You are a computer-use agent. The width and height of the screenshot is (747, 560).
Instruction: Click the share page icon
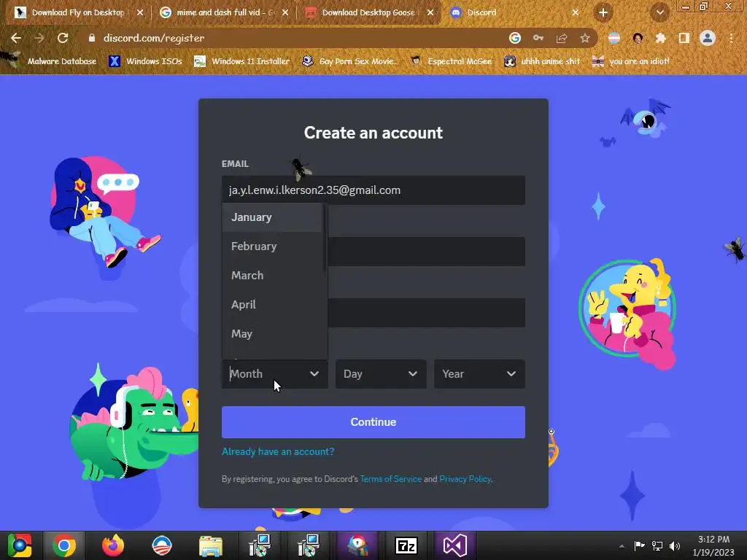(x=562, y=38)
